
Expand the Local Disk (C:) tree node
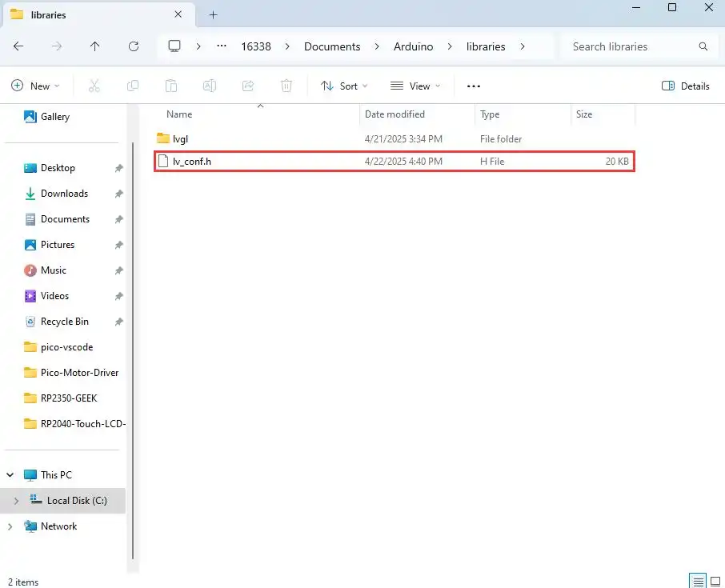coord(15,501)
